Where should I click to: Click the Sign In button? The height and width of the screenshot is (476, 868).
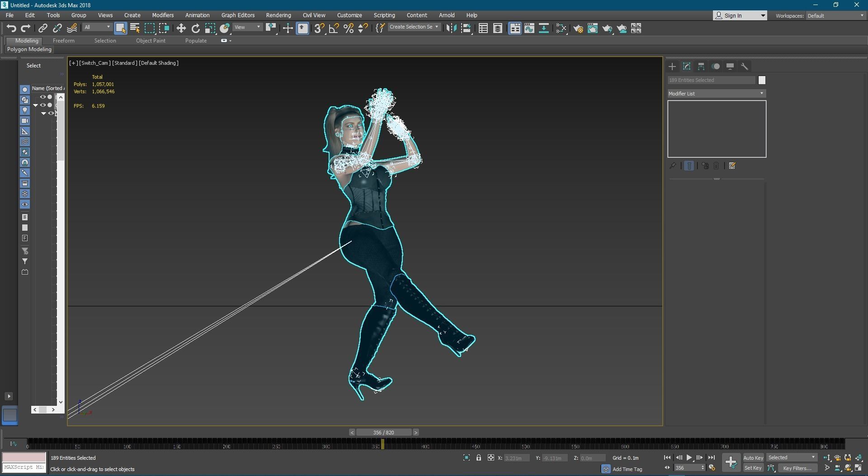pos(736,16)
